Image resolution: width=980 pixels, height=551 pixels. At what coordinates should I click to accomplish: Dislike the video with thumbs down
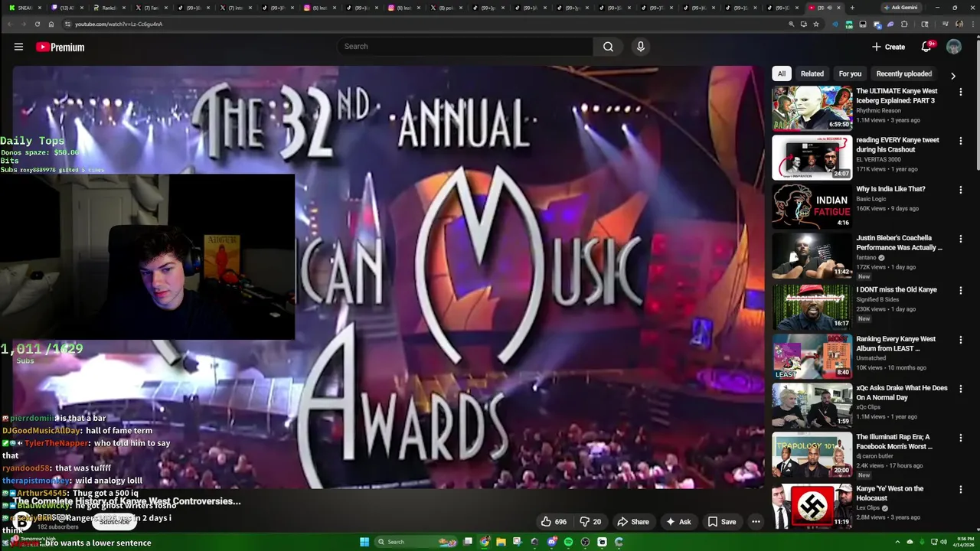coord(590,522)
